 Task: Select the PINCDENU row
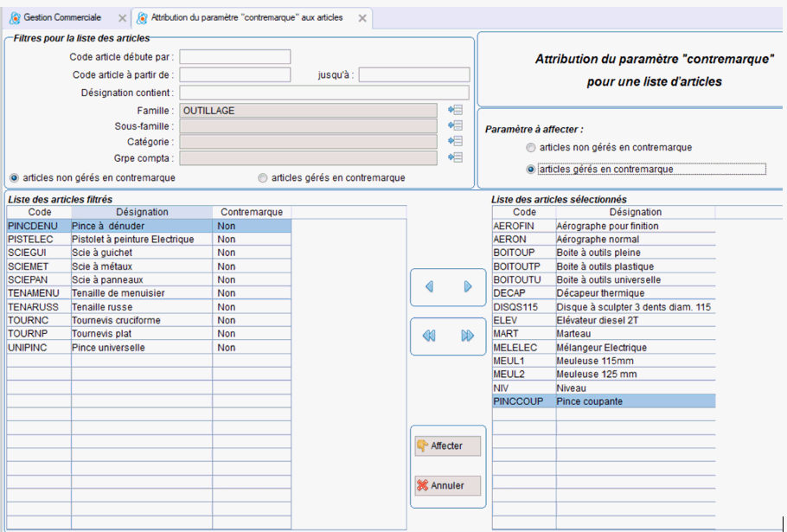149,226
